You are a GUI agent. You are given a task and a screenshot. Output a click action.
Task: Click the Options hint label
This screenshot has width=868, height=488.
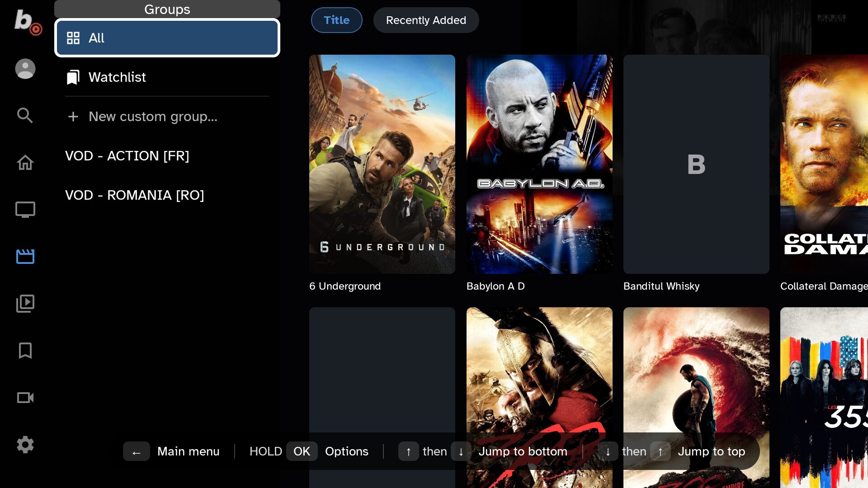pos(347,451)
